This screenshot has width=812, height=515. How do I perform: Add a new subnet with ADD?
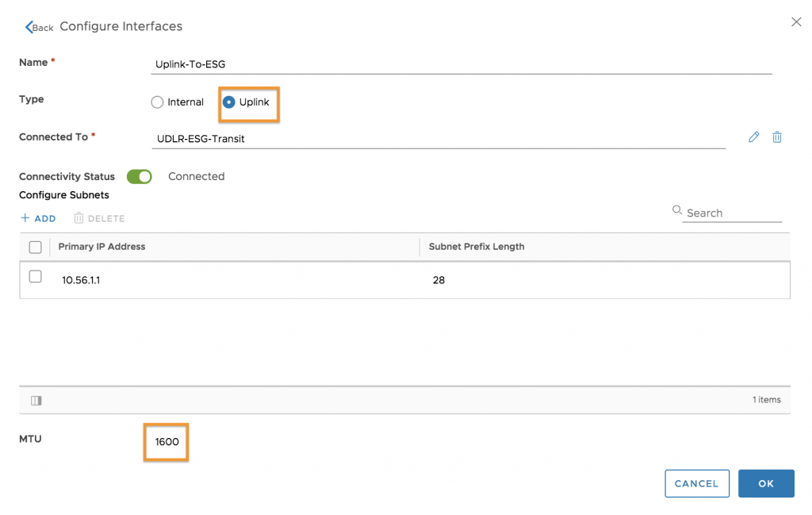tap(38, 218)
